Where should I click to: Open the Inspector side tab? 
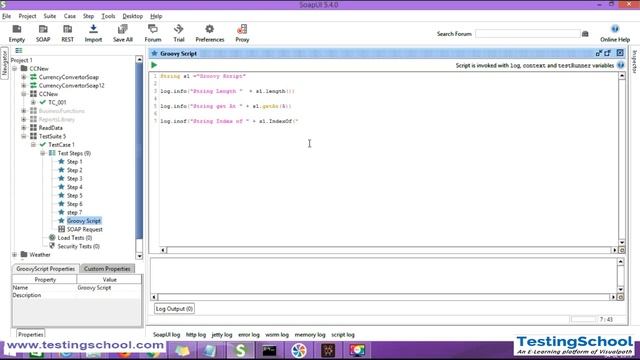[635, 62]
